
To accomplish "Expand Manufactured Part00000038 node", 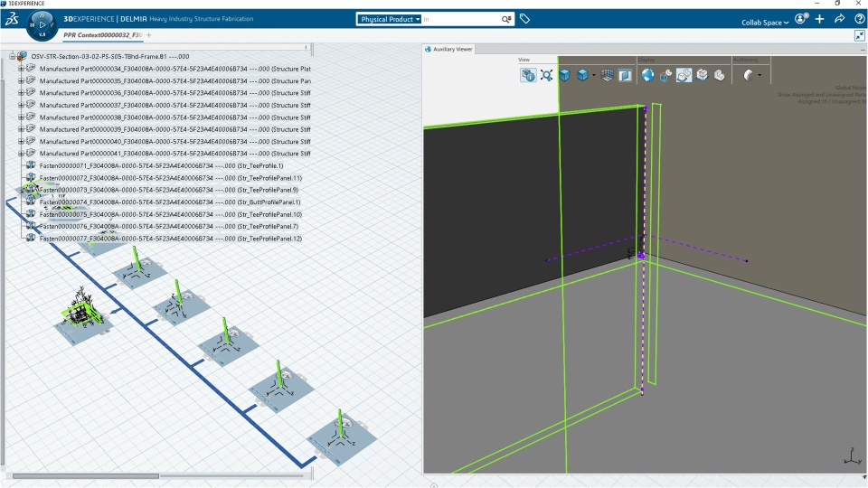I will tap(21, 117).
